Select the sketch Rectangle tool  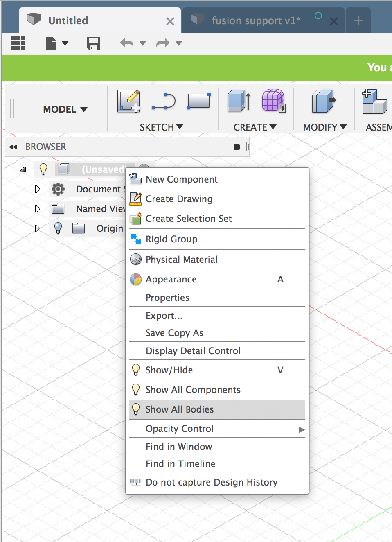tap(199, 101)
